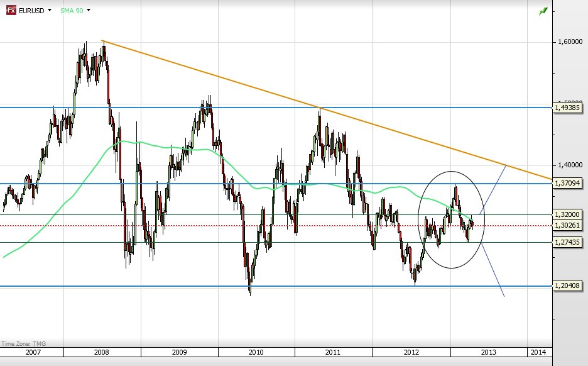The height and width of the screenshot is (366, 588).
Task: Click the 1,37094 price level tag
Action: [x=568, y=183]
